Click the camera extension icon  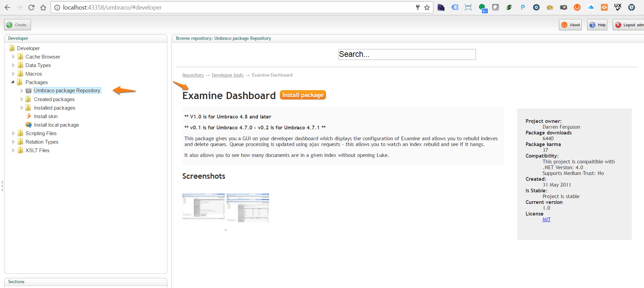[564, 7]
